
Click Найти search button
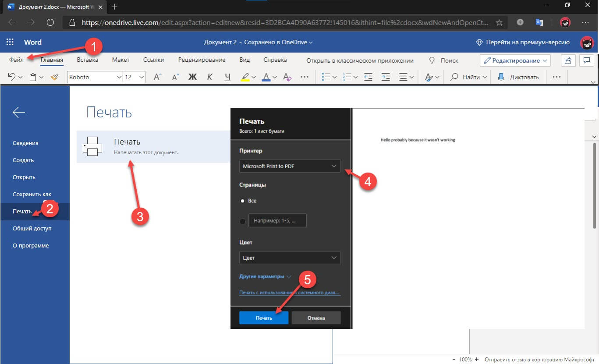pyautogui.click(x=467, y=77)
